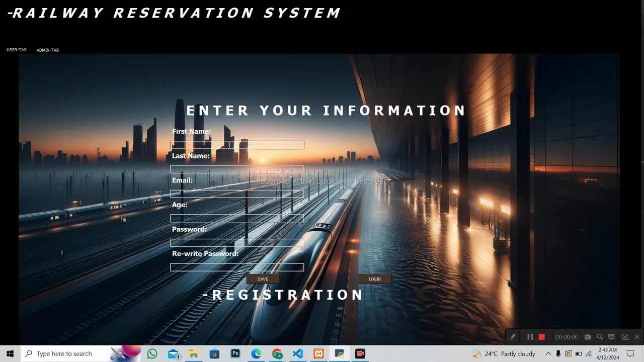This screenshot has height=362, width=644.
Task: Switch to the USER-TAB
Action: point(17,50)
